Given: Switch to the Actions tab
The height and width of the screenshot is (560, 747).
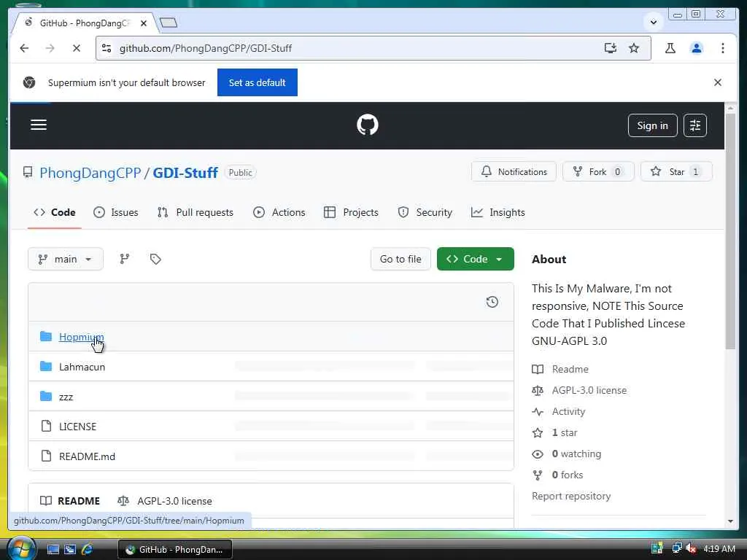Looking at the screenshot, I should click(x=279, y=212).
